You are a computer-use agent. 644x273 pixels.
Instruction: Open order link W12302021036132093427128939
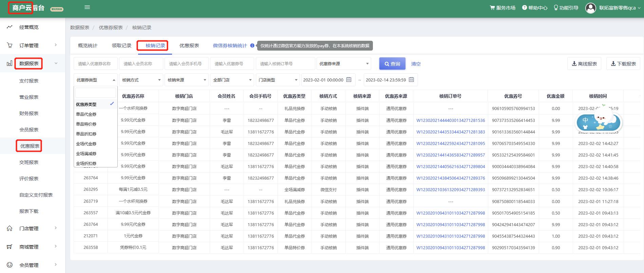(x=451, y=189)
